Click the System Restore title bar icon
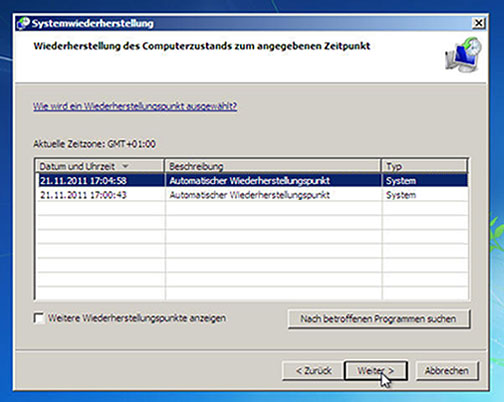This screenshot has height=402, width=504. point(23,23)
